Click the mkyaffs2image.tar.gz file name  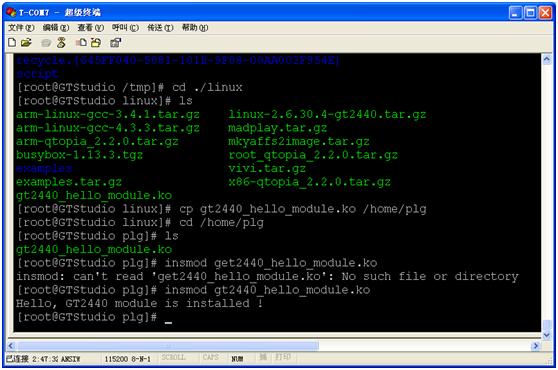click(x=299, y=142)
